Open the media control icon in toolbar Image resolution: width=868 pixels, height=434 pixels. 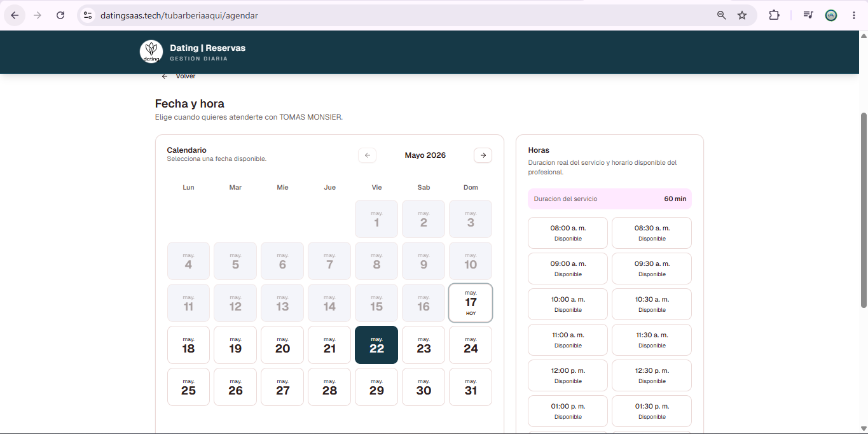[808, 15]
